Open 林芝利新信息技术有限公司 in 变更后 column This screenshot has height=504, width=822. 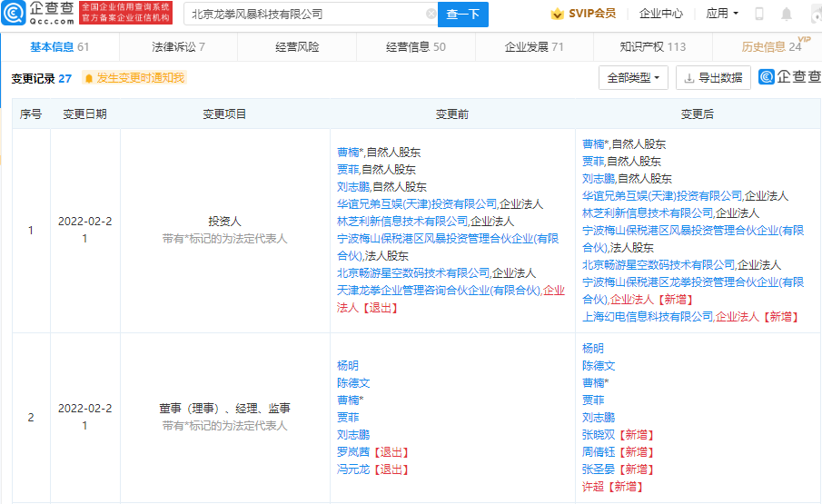(648, 213)
